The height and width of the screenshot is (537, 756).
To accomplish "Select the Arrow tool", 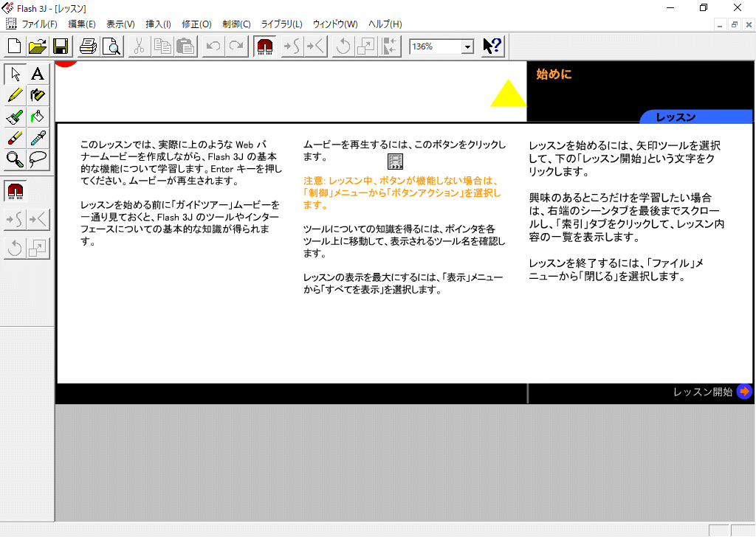I will click(x=15, y=75).
